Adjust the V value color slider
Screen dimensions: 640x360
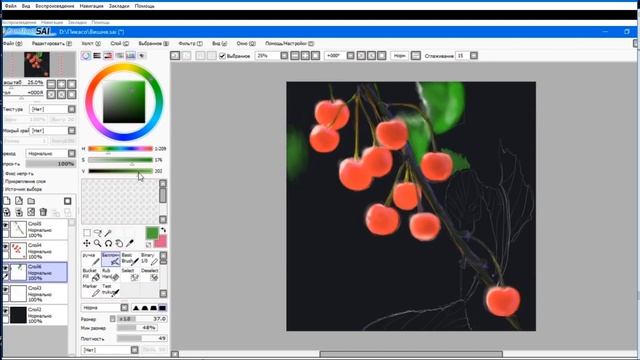120,171
